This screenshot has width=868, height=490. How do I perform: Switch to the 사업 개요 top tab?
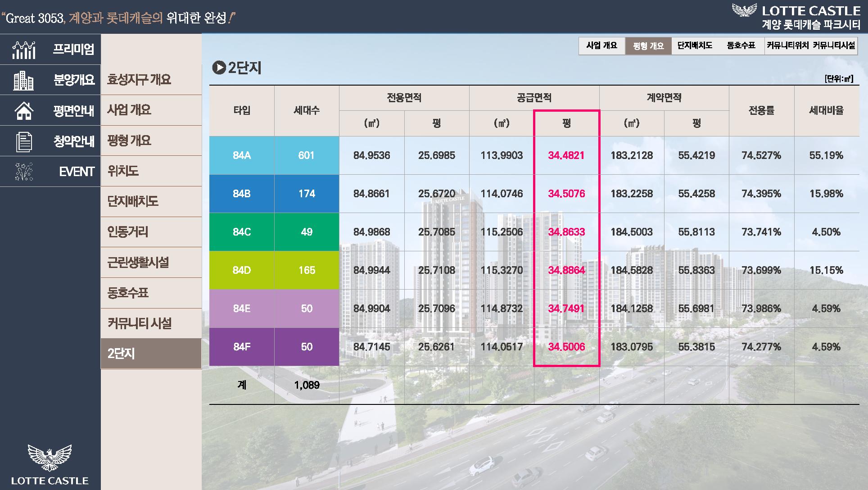coord(602,45)
